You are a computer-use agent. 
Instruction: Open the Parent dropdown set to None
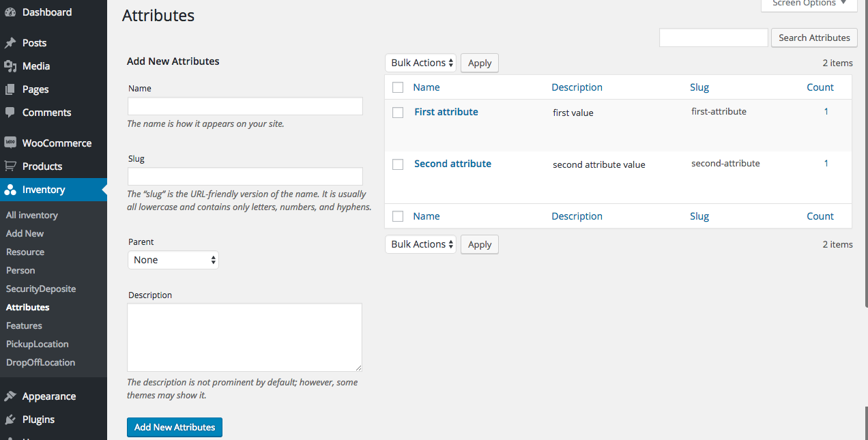tap(173, 260)
